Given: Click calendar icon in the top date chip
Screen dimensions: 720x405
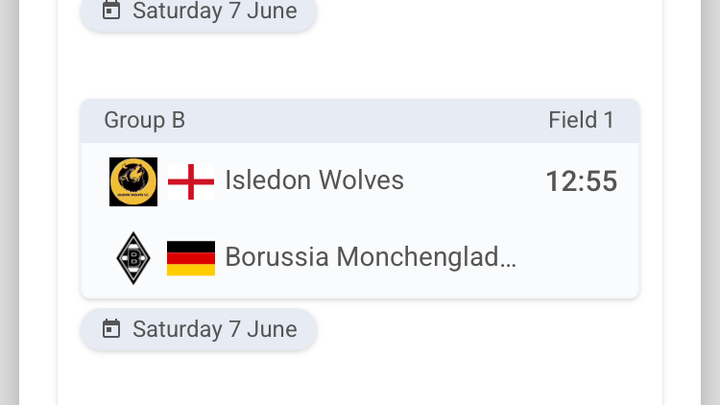Looking at the screenshot, I should click(112, 11).
